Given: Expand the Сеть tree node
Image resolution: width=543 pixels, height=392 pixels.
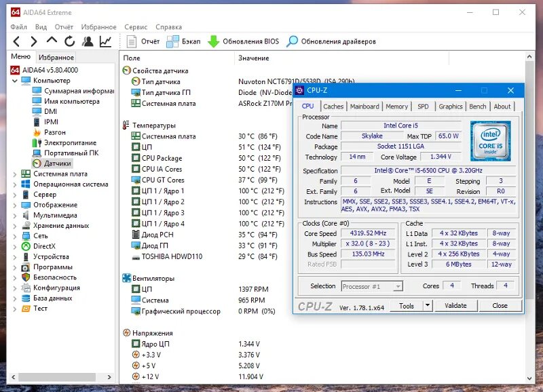Looking at the screenshot, I should 14,236.
